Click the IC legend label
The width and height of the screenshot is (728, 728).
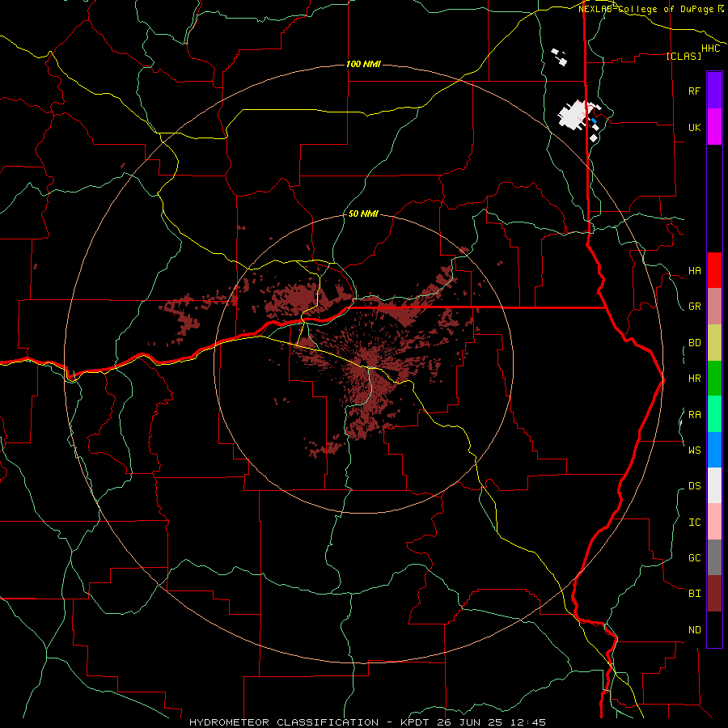coord(694,523)
